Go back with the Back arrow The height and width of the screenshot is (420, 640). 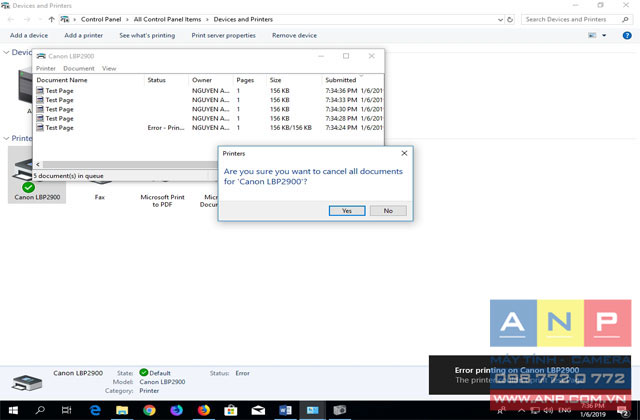[11, 19]
